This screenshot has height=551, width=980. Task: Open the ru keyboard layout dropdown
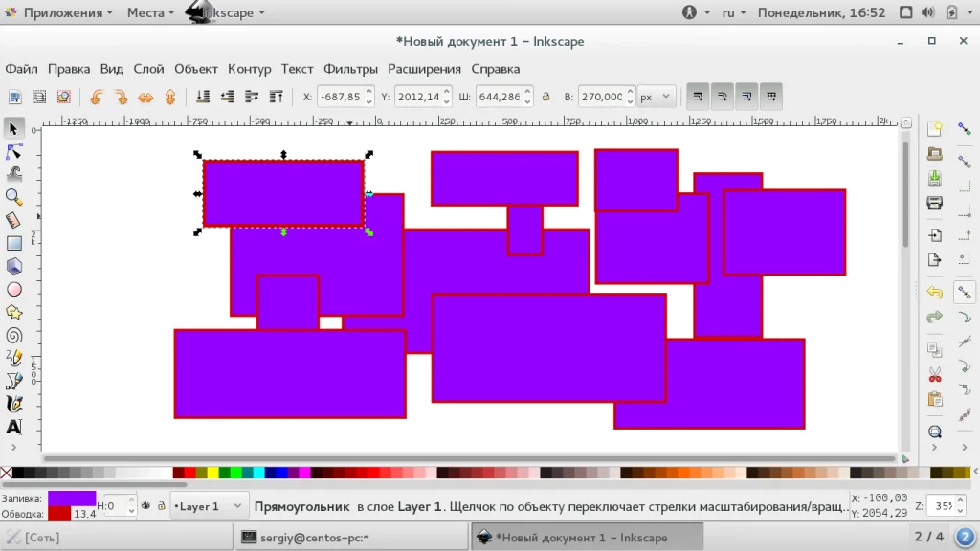point(734,12)
